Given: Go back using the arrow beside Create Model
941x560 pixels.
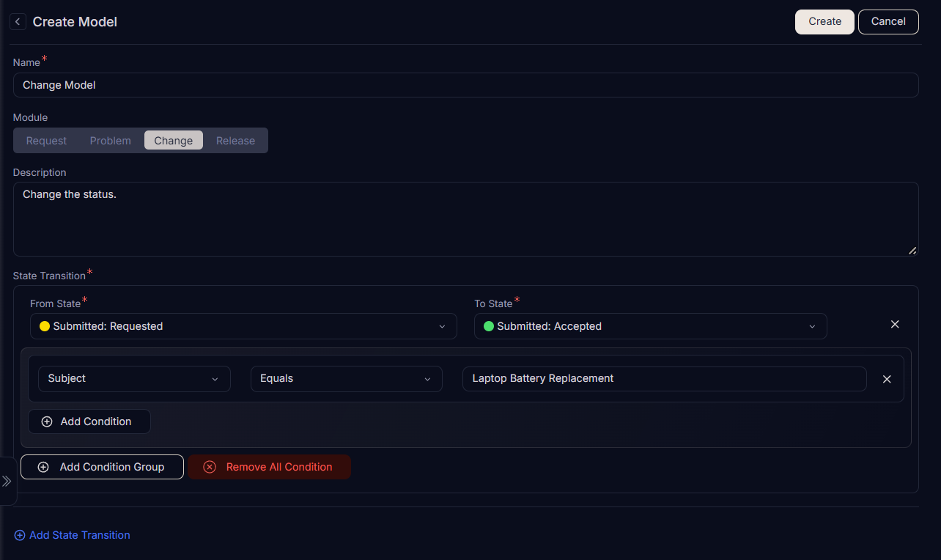Looking at the screenshot, I should coord(18,22).
